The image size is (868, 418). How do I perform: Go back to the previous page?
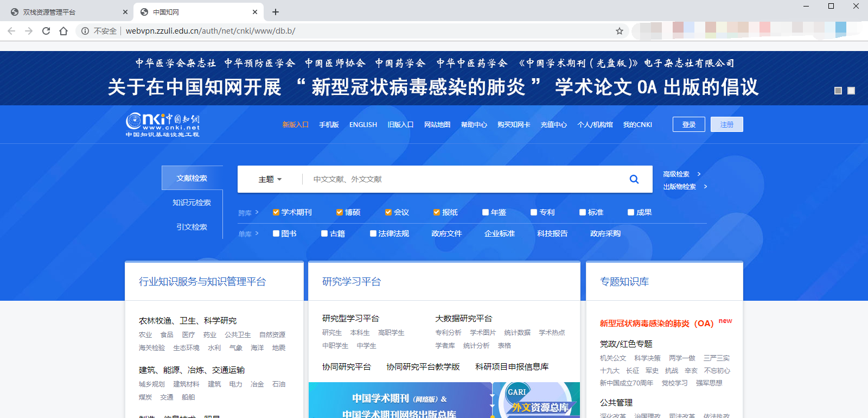coord(11,31)
